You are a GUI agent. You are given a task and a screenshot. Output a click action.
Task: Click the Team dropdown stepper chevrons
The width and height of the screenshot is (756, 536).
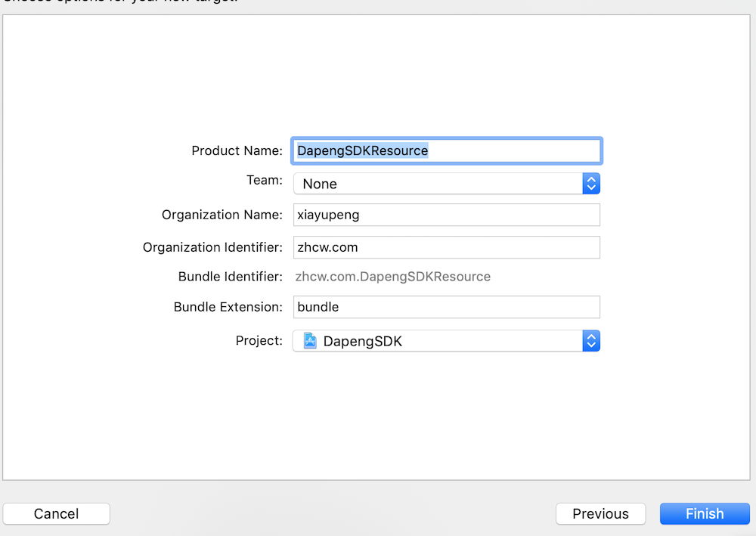click(591, 184)
